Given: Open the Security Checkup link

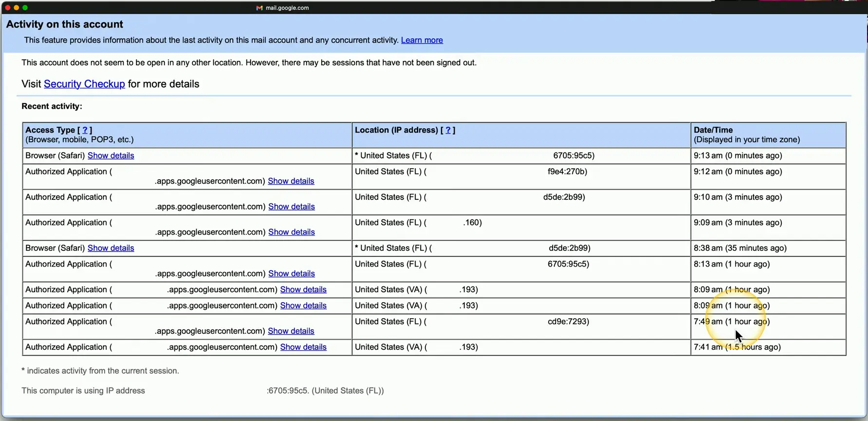Looking at the screenshot, I should (x=84, y=84).
